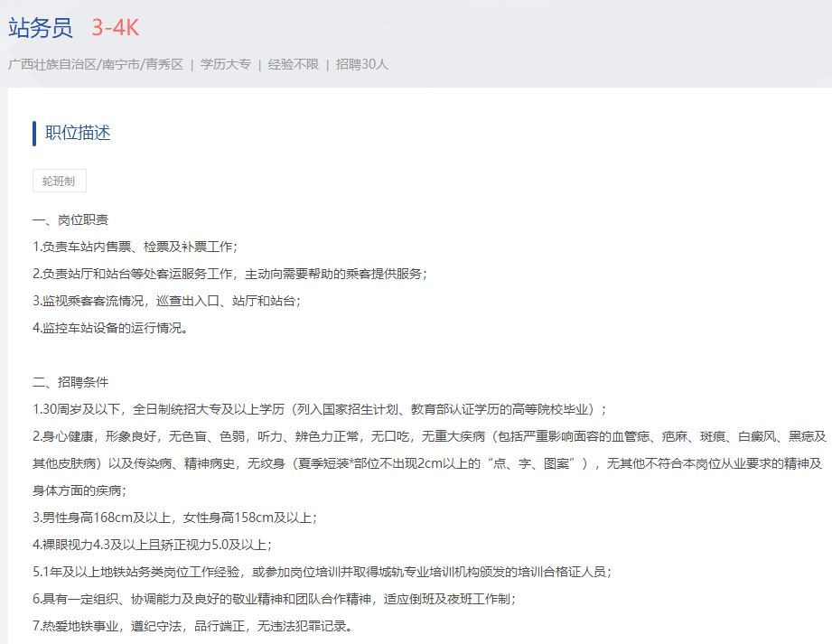Select the location 广西壮族自治区/南宁市/青秀区
Image resolution: width=832 pixels, height=644 pixels.
click(x=95, y=65)
